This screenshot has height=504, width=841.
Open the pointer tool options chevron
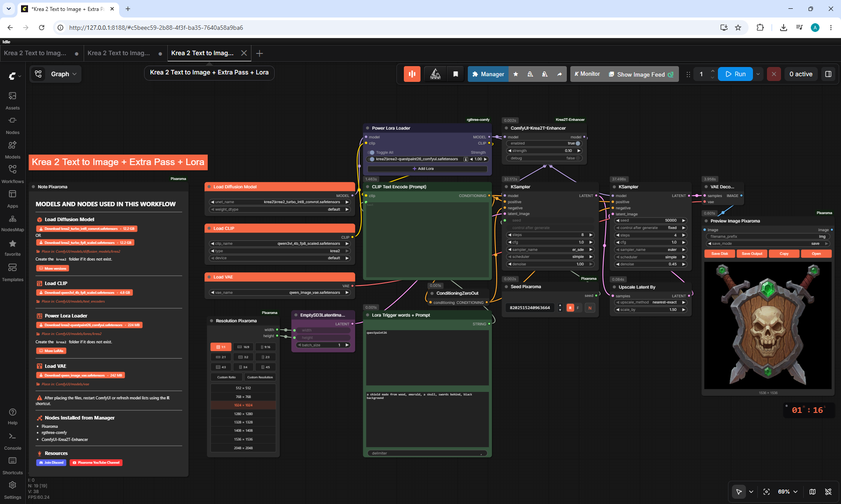[751, 492]
